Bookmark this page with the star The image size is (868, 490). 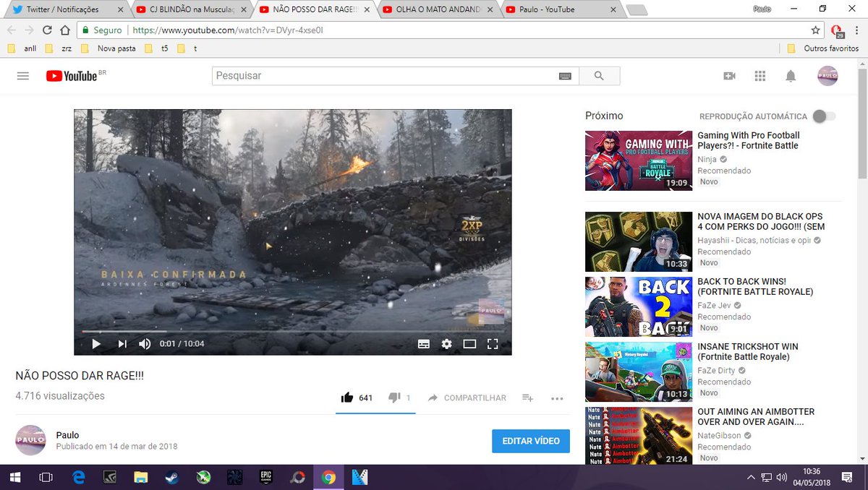(815, 30)
